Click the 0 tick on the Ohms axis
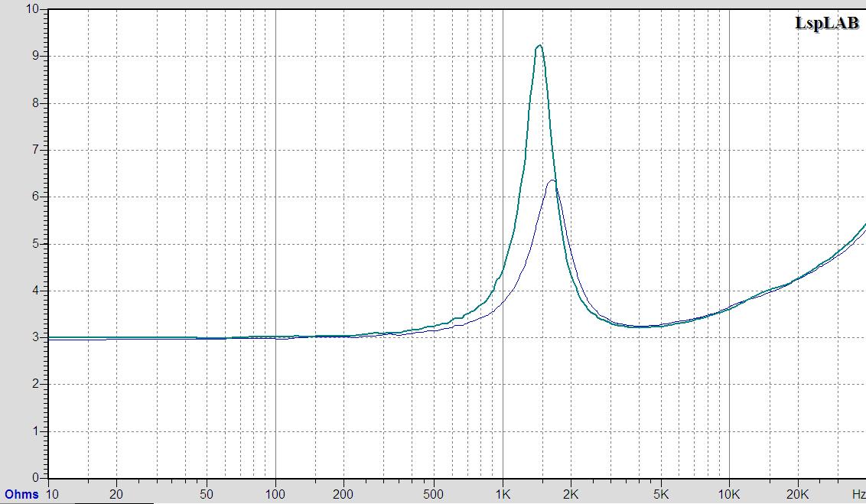The image size is (866, 504). [x=35, y=477]
